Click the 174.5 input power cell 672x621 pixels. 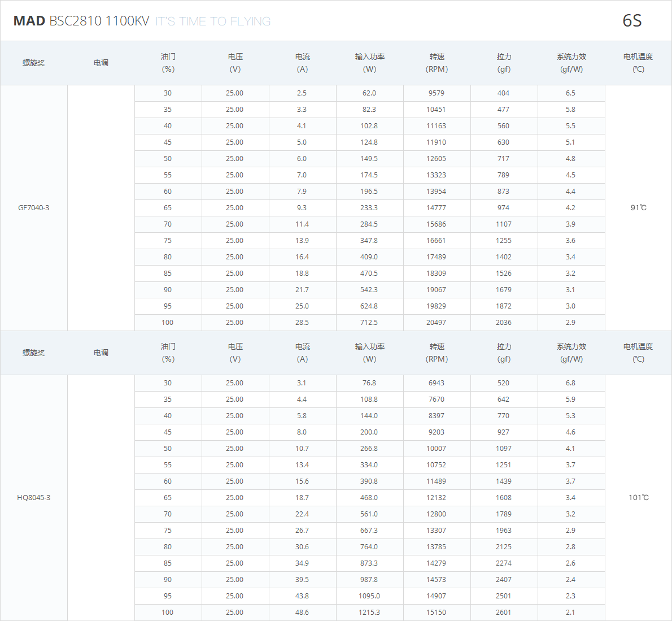pyautogui.click(x=369, y=175)
